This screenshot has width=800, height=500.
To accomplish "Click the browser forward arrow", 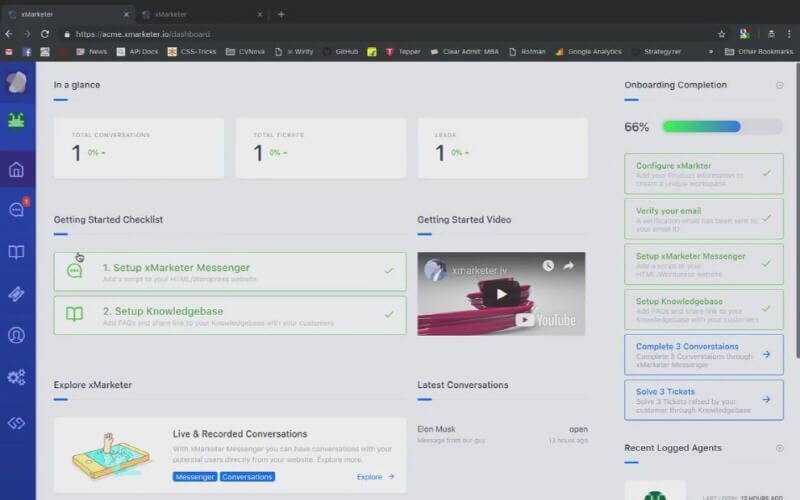I will [x=27, y=34].
